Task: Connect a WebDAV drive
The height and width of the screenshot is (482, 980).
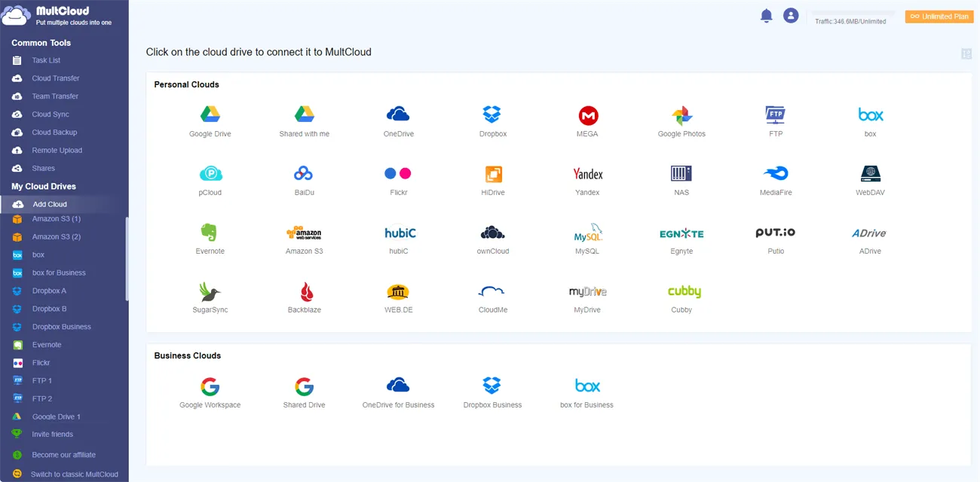Action: coord(870,175)
